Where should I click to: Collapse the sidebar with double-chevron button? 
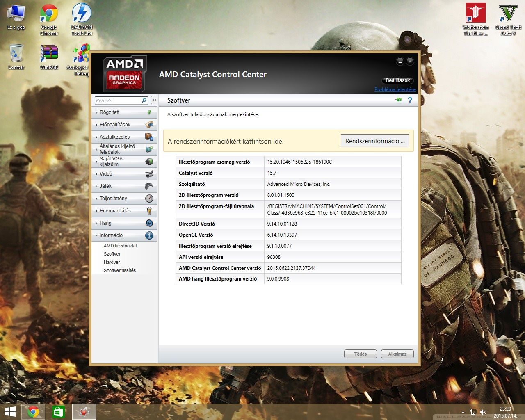point(154,100)
